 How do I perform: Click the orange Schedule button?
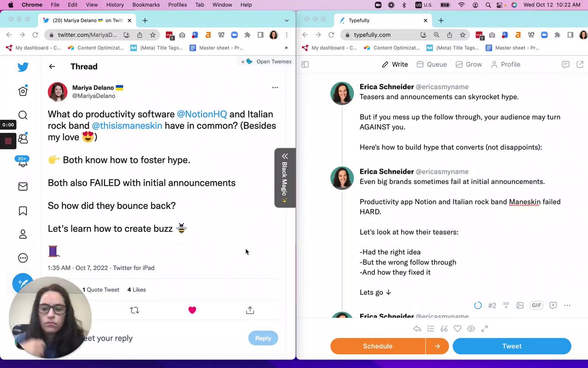(x=378, y=346)
